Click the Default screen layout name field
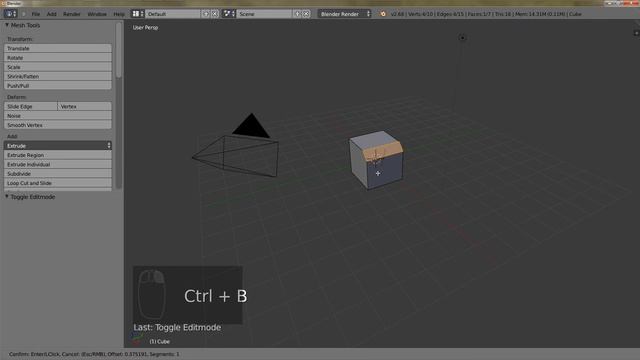The image size is (640, 360). 173,14
